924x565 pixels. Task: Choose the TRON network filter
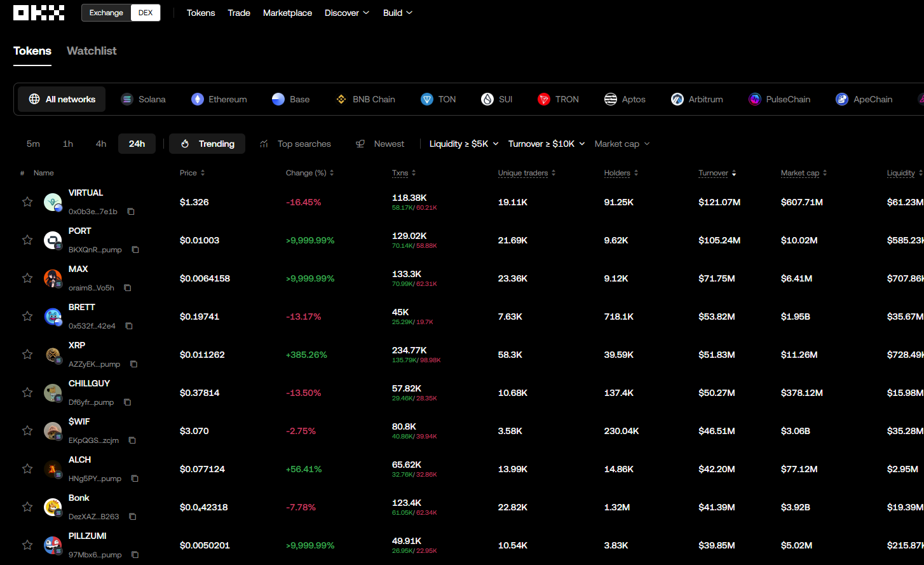pyautogui.click(x=559, y=99)
